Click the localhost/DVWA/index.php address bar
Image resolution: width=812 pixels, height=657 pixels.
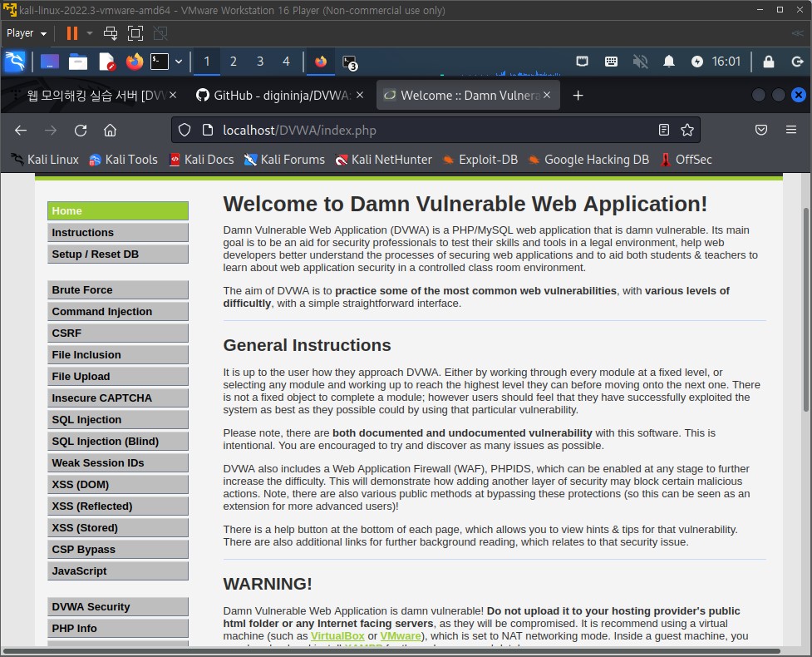click(435, 130)
